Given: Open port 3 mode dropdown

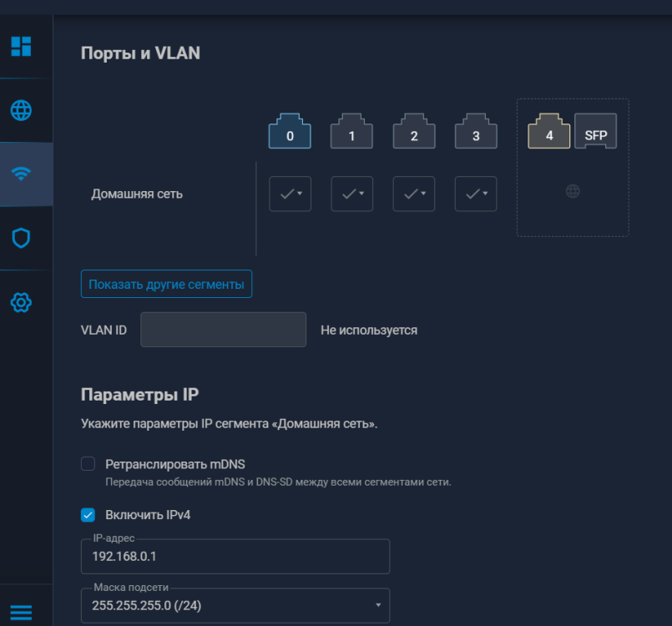Looking at the screenshot, I should 475,194.
